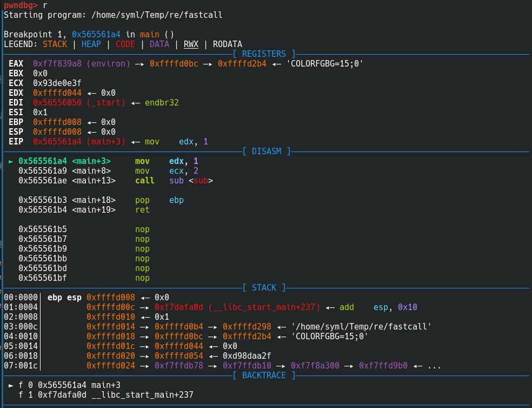This screenshot has height=408, width=532.
Task: Click the orange STACK label in the legend
Action: coord(55,44)
